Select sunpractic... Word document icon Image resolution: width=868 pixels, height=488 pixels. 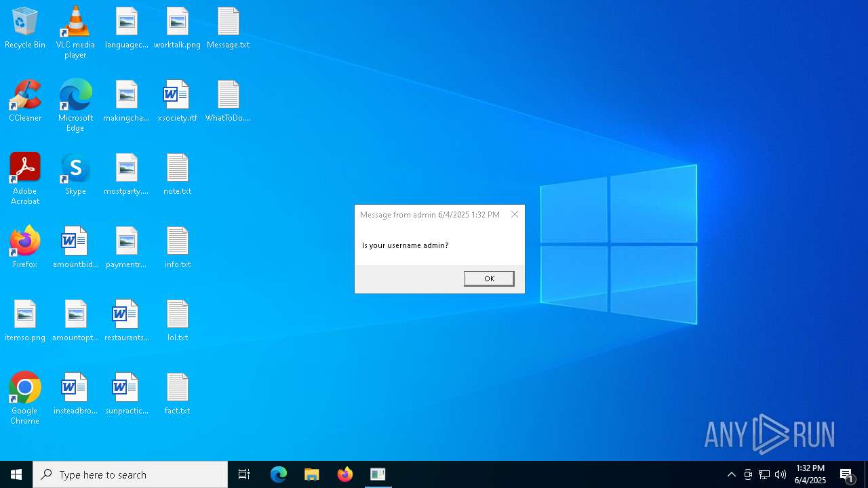coord(127,394)
